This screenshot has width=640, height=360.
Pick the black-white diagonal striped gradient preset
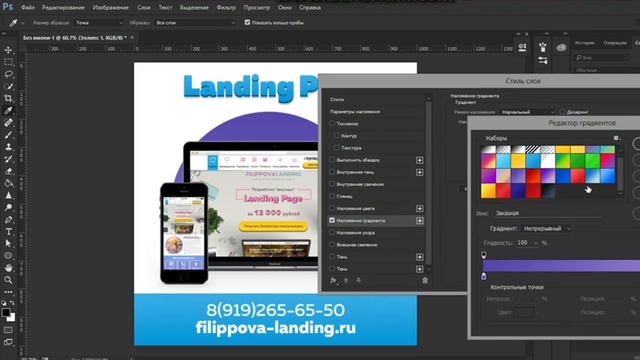click(x=533, y=149)
